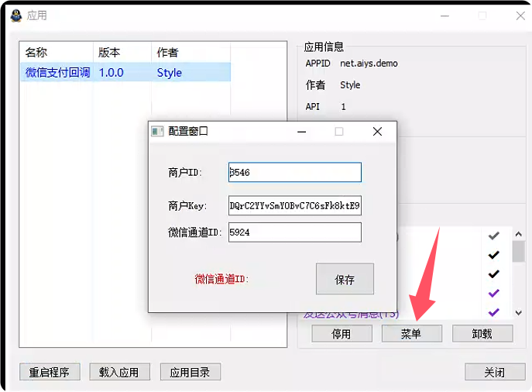Click the permissions list scrollbar thumb

click(x=518, y=252)
